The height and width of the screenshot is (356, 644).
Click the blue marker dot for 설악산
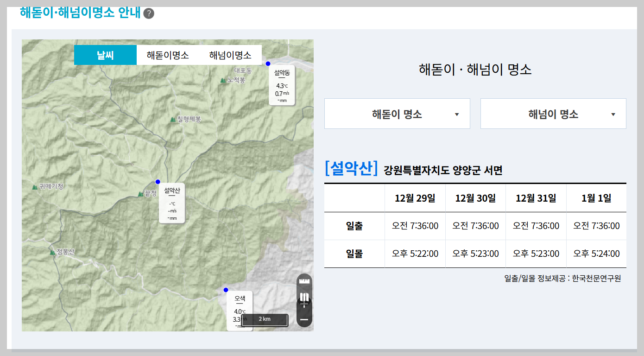click(158, 182)
